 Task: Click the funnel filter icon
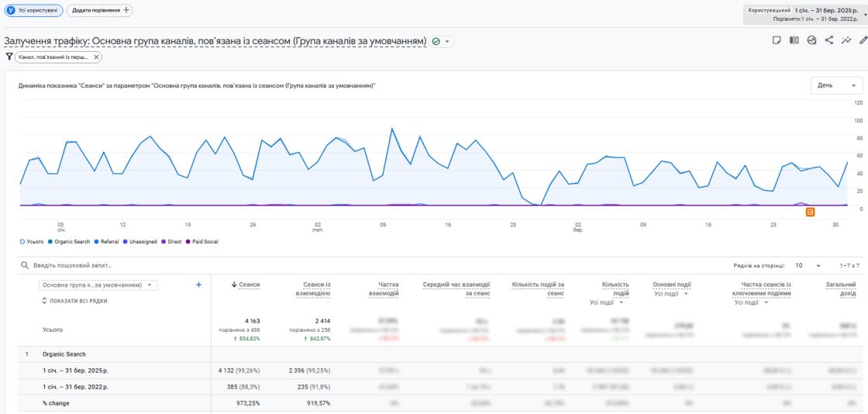tap(9, 57)
